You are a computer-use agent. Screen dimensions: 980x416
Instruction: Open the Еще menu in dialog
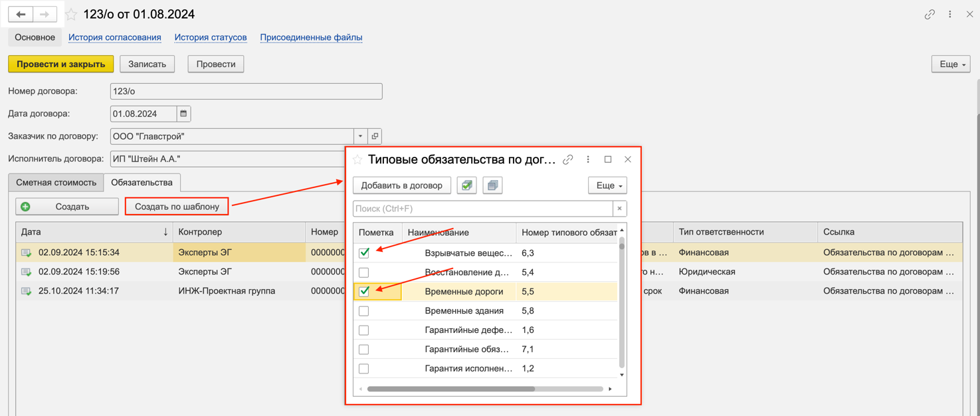pos(607,185)
